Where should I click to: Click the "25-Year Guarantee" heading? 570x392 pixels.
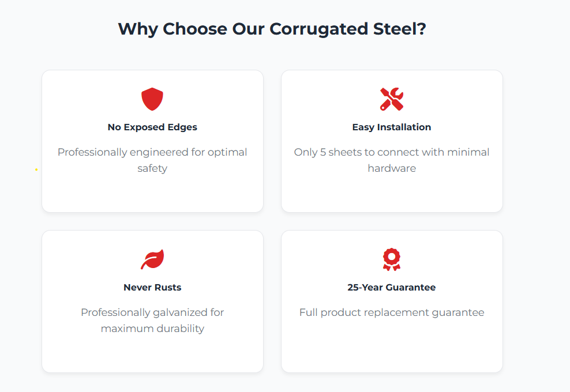coord(392,287)
